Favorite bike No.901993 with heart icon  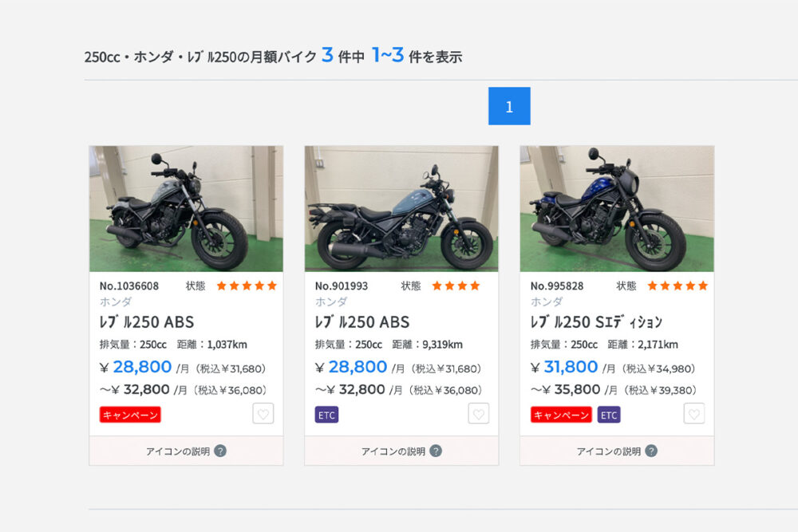[x=478, y=413]
